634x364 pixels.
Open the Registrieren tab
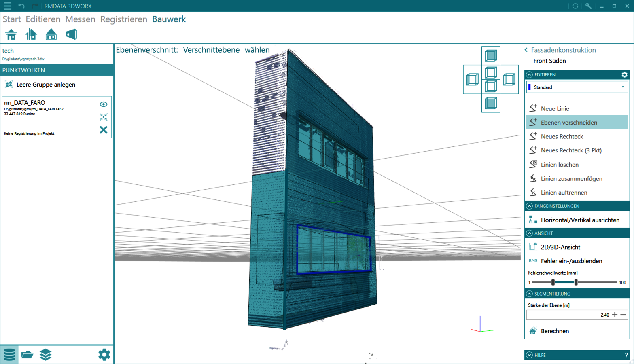pos(123,19)
